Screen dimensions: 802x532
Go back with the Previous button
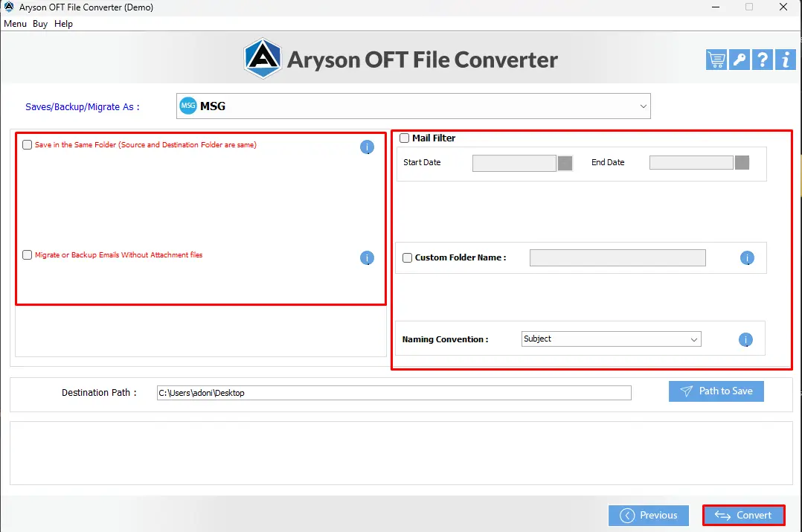coord(649,515)
